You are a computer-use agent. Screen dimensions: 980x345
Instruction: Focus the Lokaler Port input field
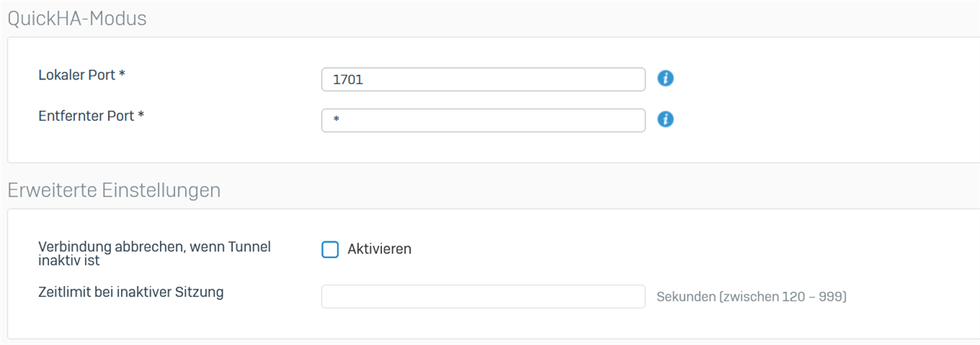tap(484, 80)
